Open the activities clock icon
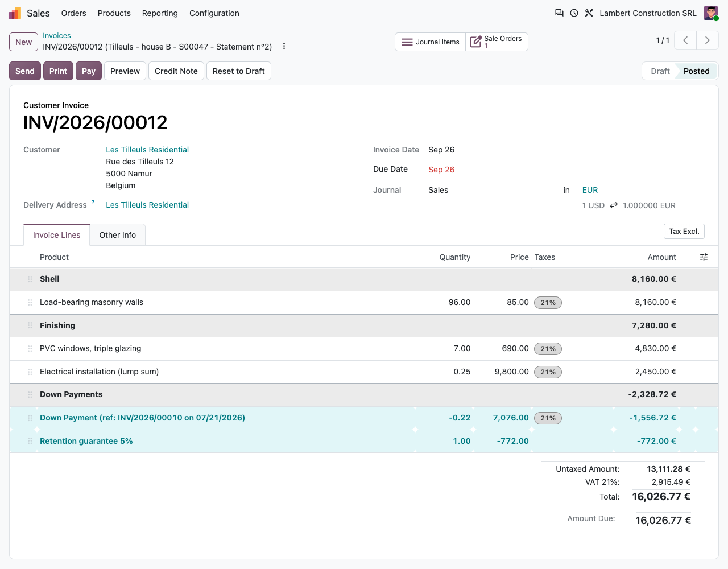Screen dimensions: 728x569 (x=574, y=13)
